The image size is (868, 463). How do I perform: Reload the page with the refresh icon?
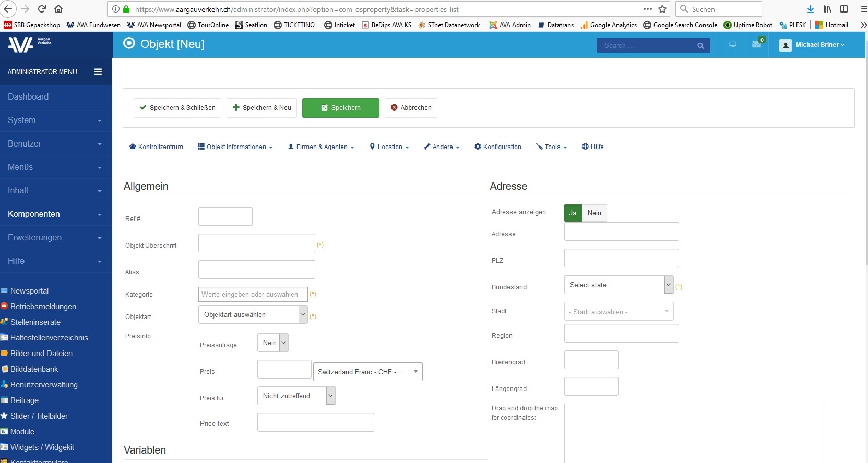pos(42,9)
